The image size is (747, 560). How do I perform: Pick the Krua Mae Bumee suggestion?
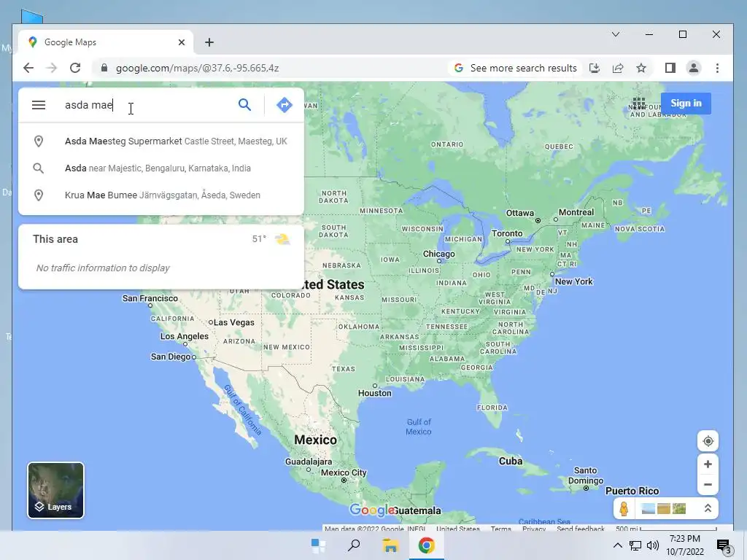click(161, 195)
